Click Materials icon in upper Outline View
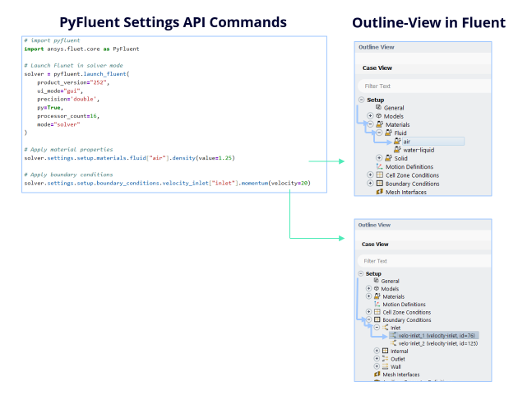The height and width of the screenshot is (396, 532). pyautogui.click(x=379, y=124)
